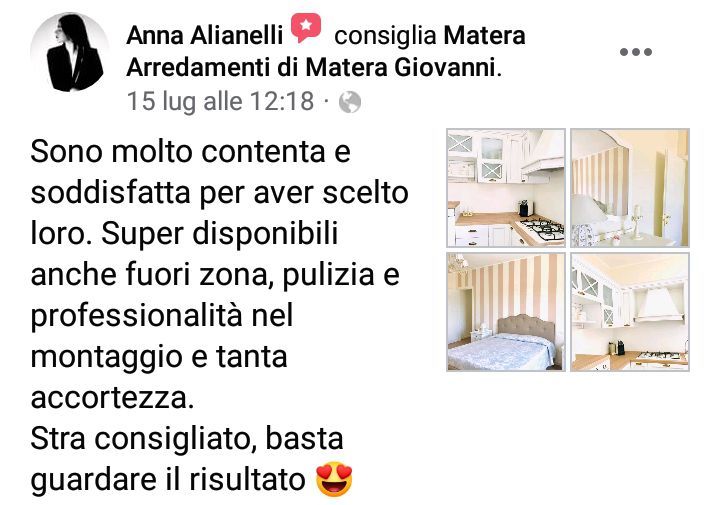Click the sentence starting Super disponibili

point(215,315)
